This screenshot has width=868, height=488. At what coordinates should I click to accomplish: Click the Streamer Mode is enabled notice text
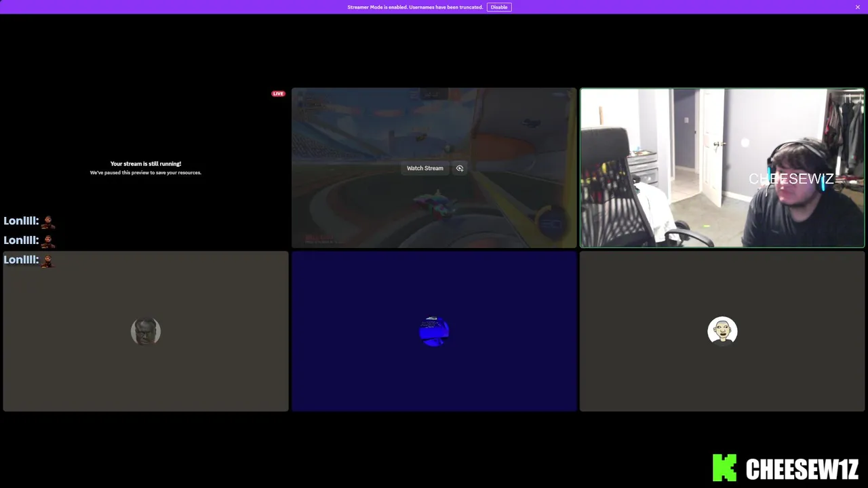pyautogui.click(x=415, y=7)
